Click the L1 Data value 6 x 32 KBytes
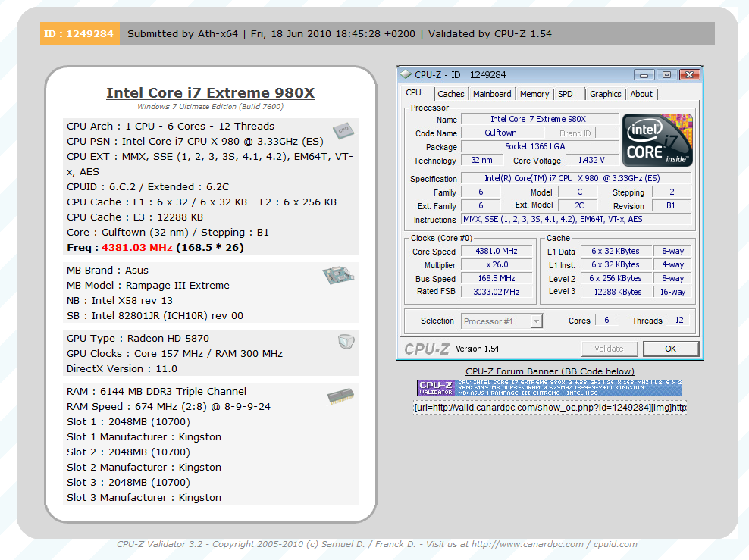This screenshot has height=560, width=749. pyautogui.click(x=616, y=252)
